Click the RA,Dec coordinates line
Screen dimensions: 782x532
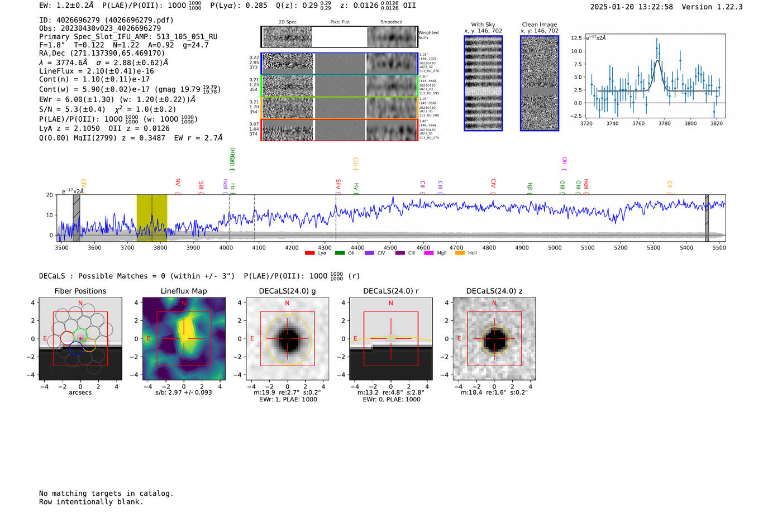pyautogui.click(x=102, y=54)
